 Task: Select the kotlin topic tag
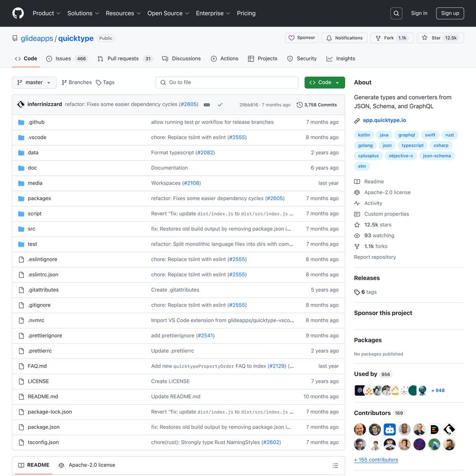tap(364, 135)
